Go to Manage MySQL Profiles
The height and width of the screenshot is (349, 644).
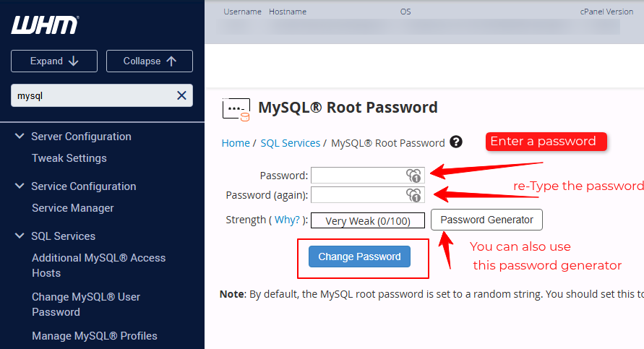pyautogui.click(x=95, y=336)
